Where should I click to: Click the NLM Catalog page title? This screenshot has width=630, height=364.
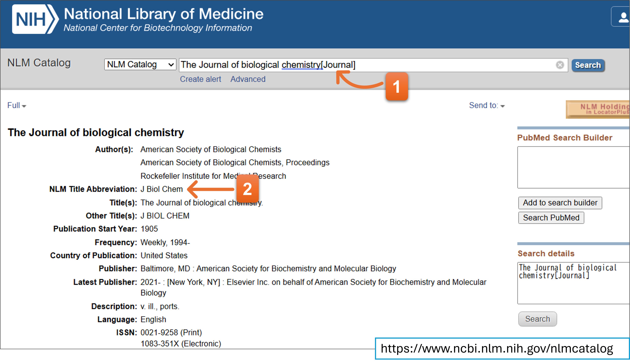39,63
